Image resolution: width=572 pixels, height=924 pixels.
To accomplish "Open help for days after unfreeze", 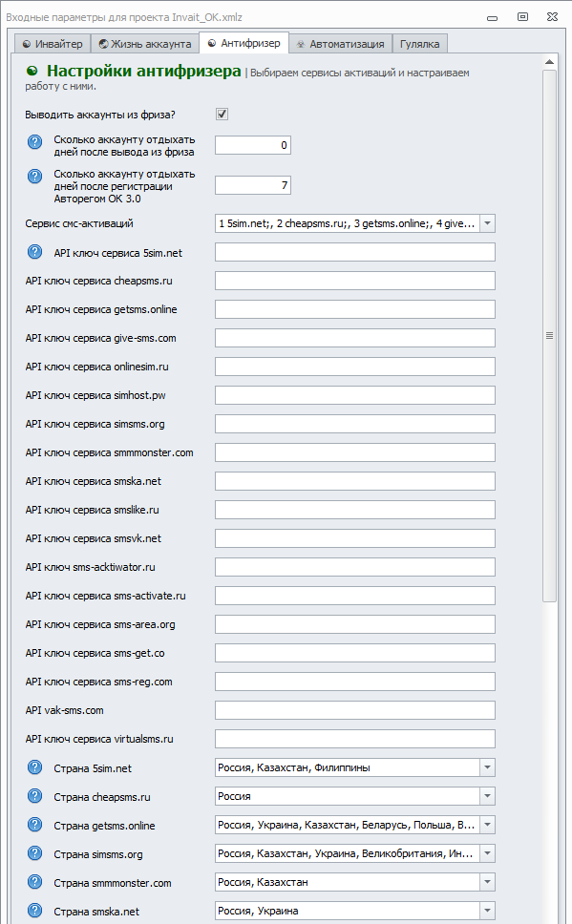I will pyautogui.click(x=34, y=141).
